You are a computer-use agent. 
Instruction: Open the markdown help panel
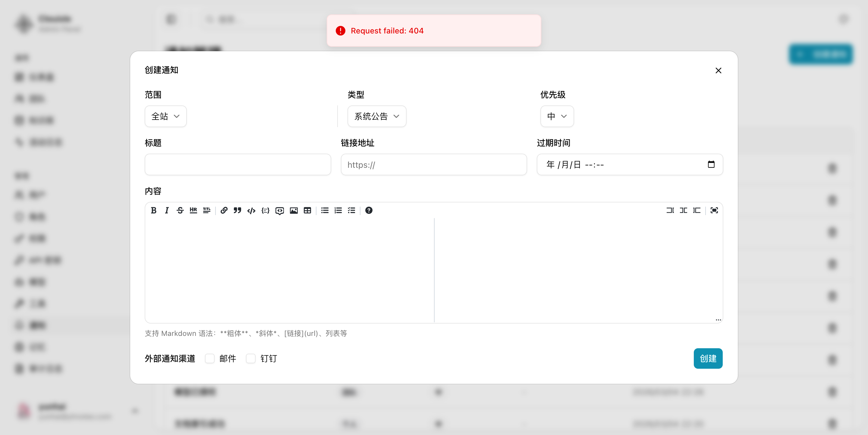click(369, 211)
